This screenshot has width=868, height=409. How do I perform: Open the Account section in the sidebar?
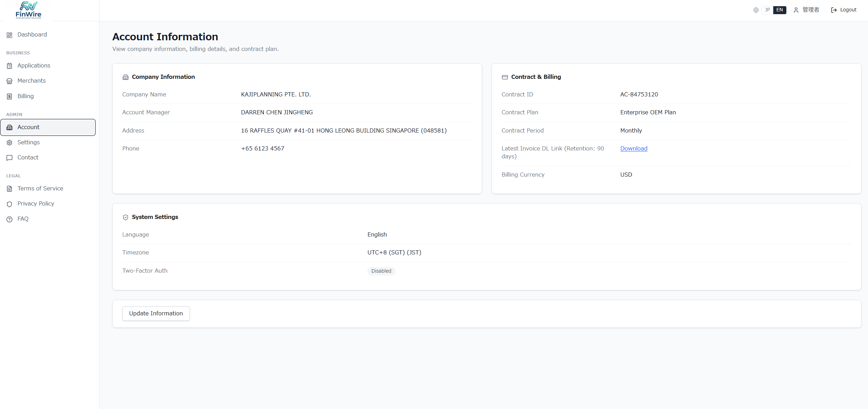click(x=28, y=127)
